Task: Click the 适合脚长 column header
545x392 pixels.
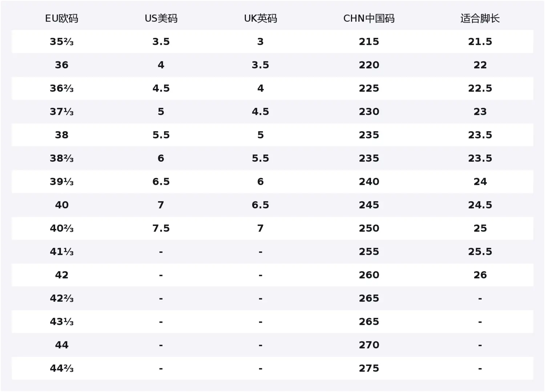Action: coord(480,19)
